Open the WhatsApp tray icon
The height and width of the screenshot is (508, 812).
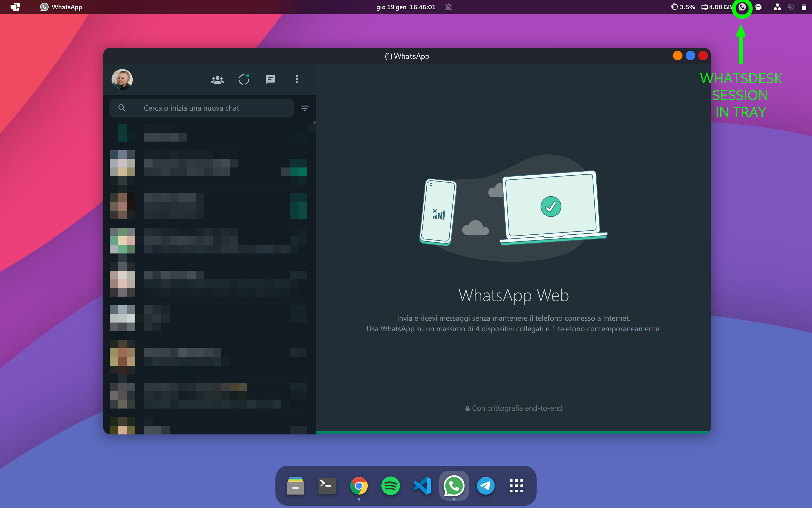pos(742,7)
